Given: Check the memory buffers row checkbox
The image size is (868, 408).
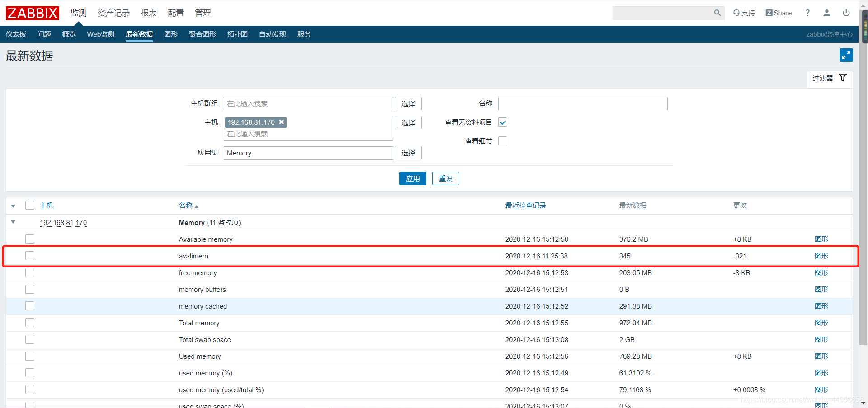Looking at the screenshot, I should [30, 289].
